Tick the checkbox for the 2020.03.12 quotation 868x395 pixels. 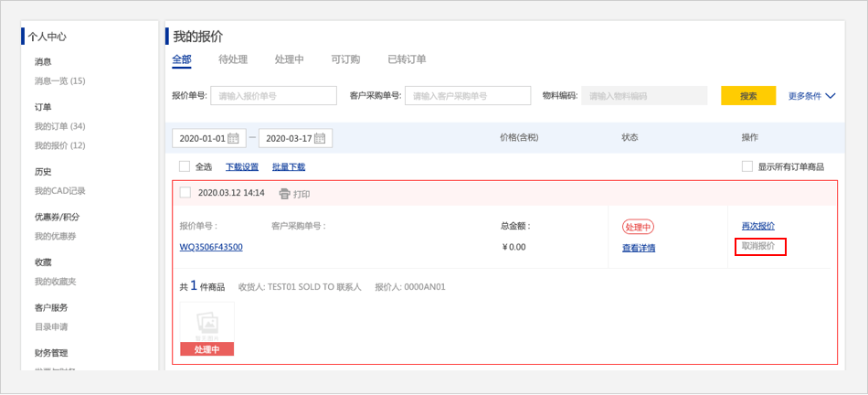[185, 193]
